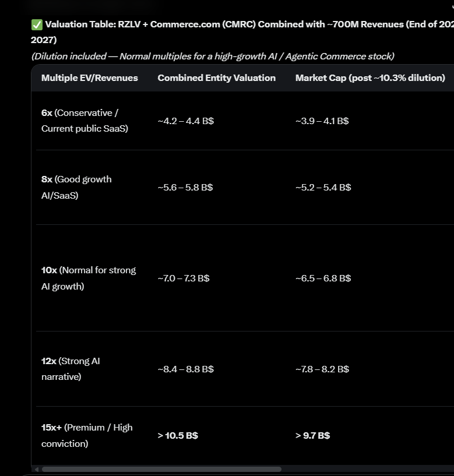
Task: Click the '12x (Strong AI narrative)' cell
Action: [71, 369]
